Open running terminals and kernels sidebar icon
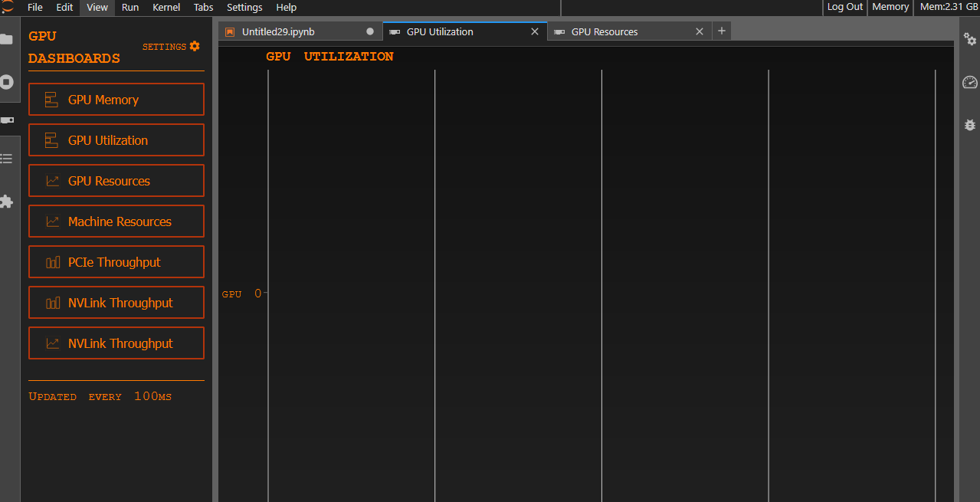Viewport: 980px width, 502px height. (7, 82)
